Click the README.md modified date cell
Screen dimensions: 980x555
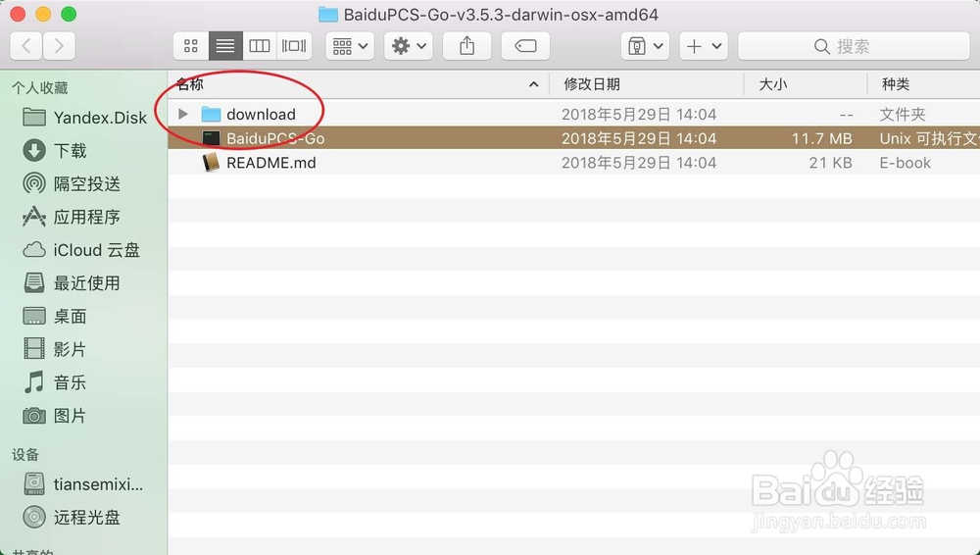point(639,163)
